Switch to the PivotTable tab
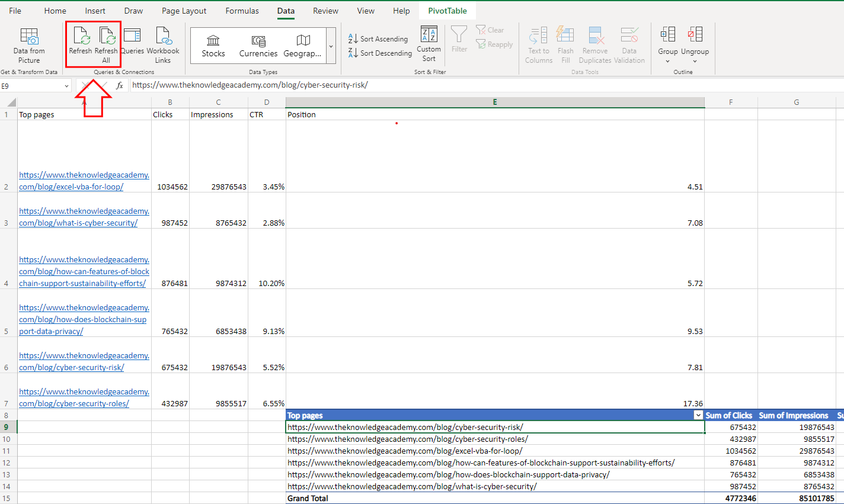This screenshot has width=844, height=504. point(447,11)
